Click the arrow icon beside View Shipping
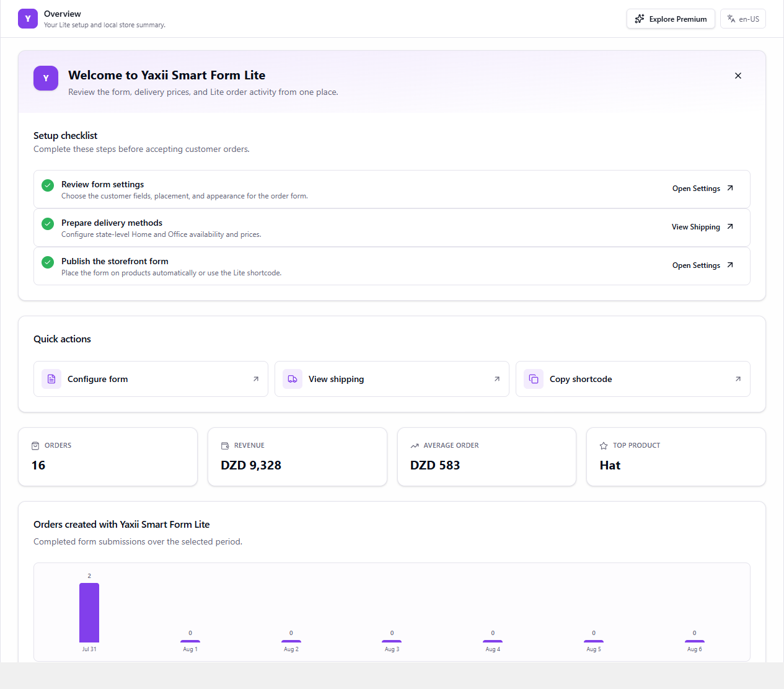The height and width of the screenshot is (689, 784). pyautogui.click(x=730, y=226)
